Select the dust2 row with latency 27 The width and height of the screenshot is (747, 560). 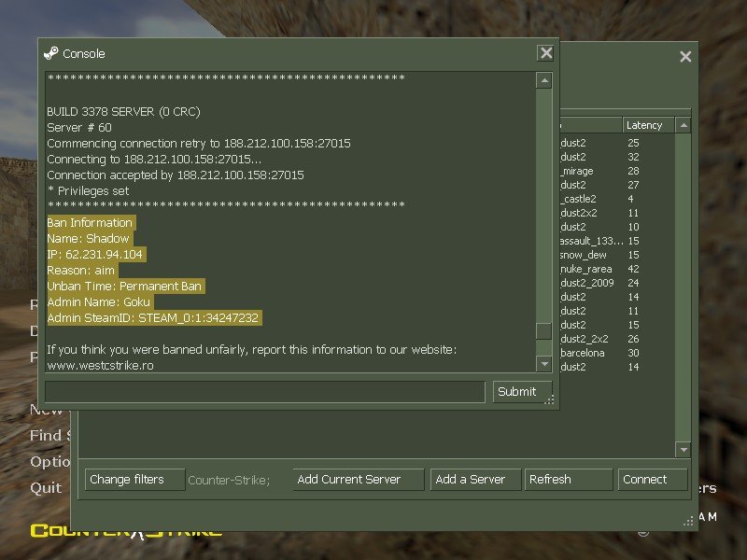(x=617, y=185)
